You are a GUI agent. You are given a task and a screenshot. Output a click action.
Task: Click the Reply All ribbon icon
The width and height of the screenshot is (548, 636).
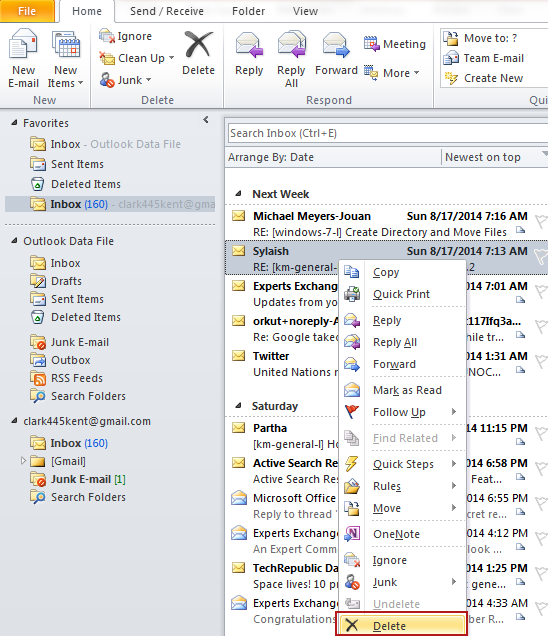tap(291, 45)
